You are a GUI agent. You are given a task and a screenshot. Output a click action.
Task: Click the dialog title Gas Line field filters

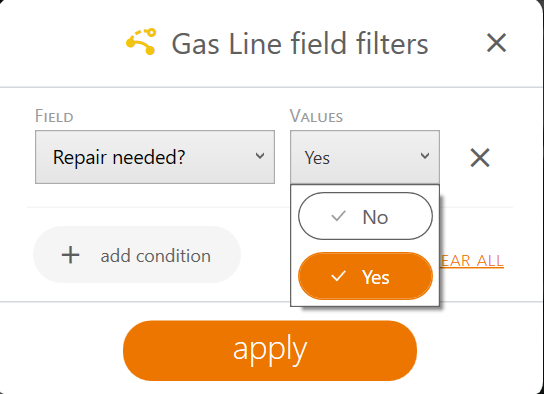point(300,44)
